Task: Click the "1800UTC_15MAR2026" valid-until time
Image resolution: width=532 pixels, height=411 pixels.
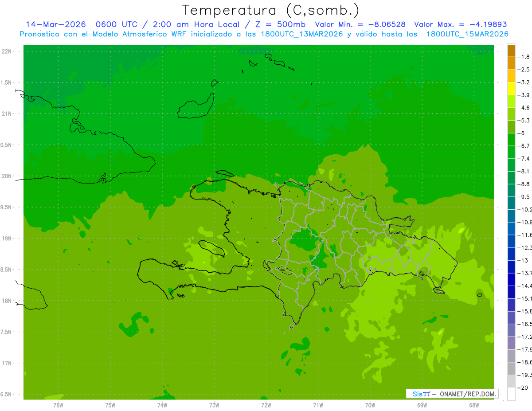Action: pyautogui.click(x=467, y=34)
